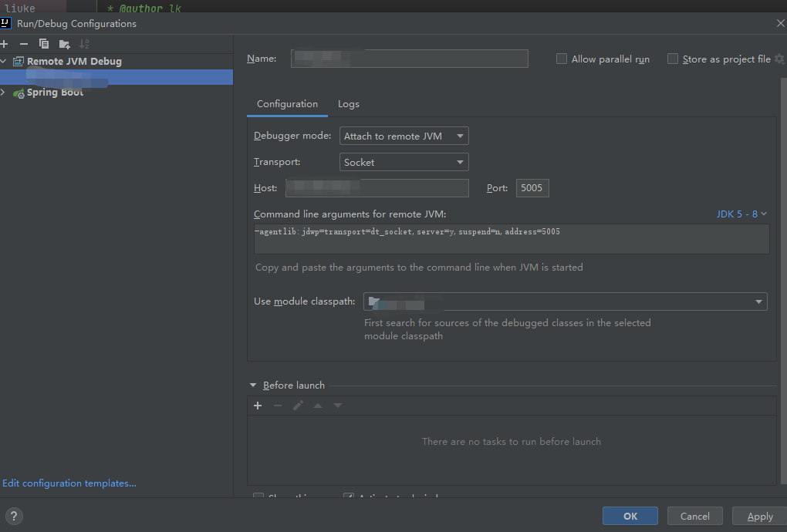This screenshot has height=532, width=787.
Task: Add a before launch task
Action: [x=258, y=406]
